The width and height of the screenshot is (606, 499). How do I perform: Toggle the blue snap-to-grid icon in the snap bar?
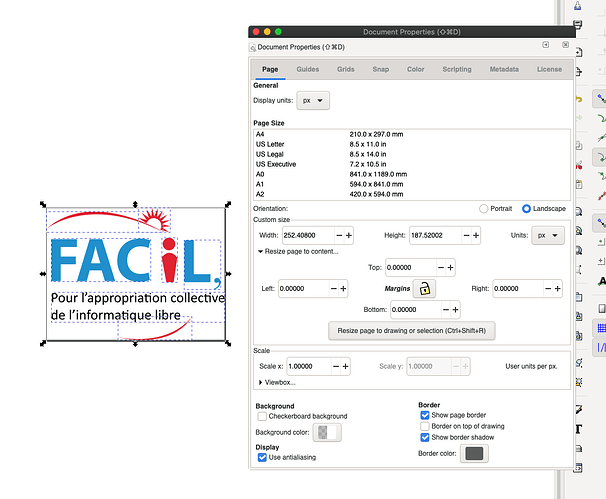[601, 328]
